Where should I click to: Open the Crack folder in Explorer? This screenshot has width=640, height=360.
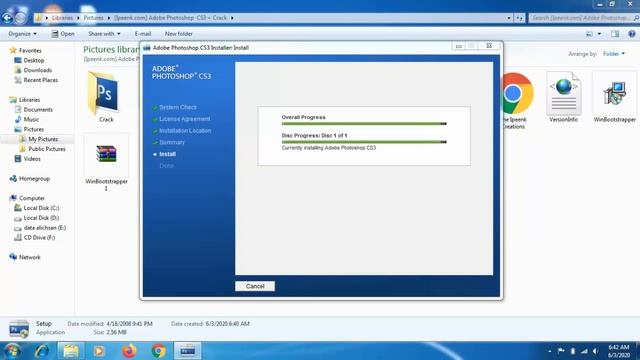click(106, 97)
